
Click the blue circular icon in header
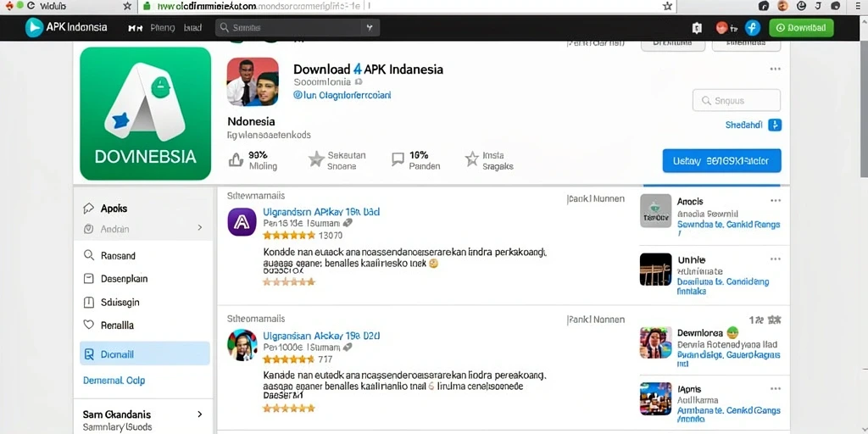[x=753, y=28]
